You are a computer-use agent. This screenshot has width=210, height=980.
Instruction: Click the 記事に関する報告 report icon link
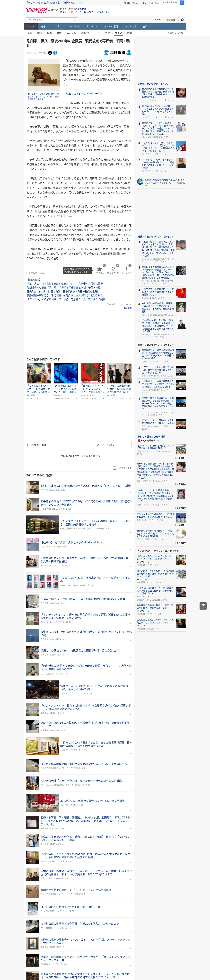pyautogui.click(x=36, y=272)
